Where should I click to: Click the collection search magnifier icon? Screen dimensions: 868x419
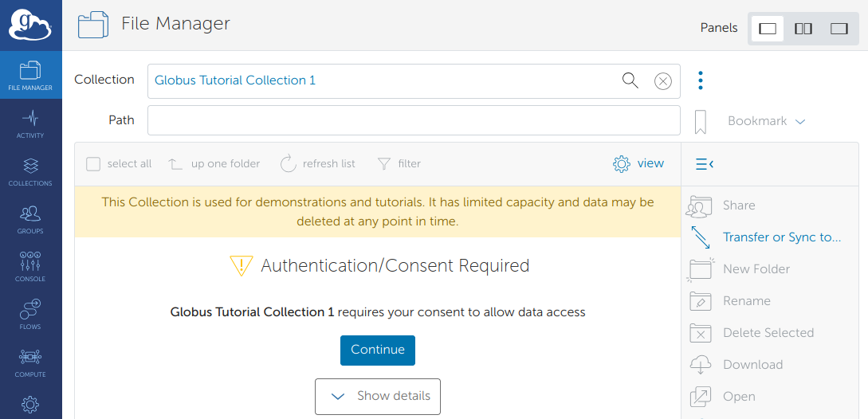pos(630,80)
